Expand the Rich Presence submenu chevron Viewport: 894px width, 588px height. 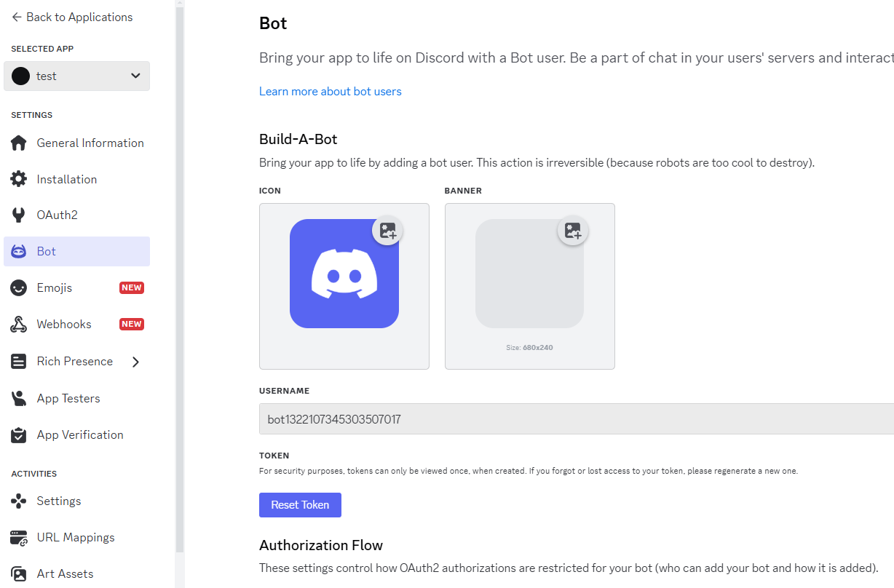click(x=135, y=362)
